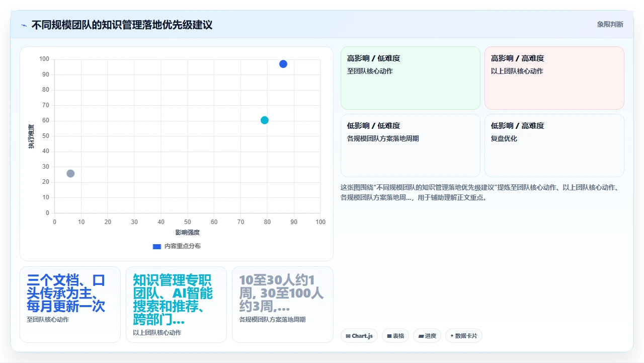Click the x-axis tick label 50

point(187,222)
